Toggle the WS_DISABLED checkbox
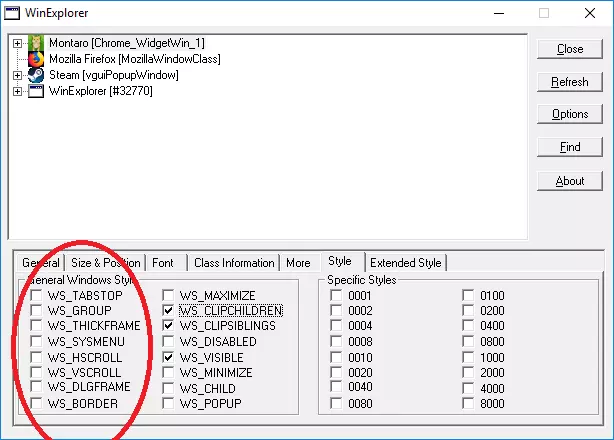The height and width of the screenshot is (440, 614). [x=168, y=341]
